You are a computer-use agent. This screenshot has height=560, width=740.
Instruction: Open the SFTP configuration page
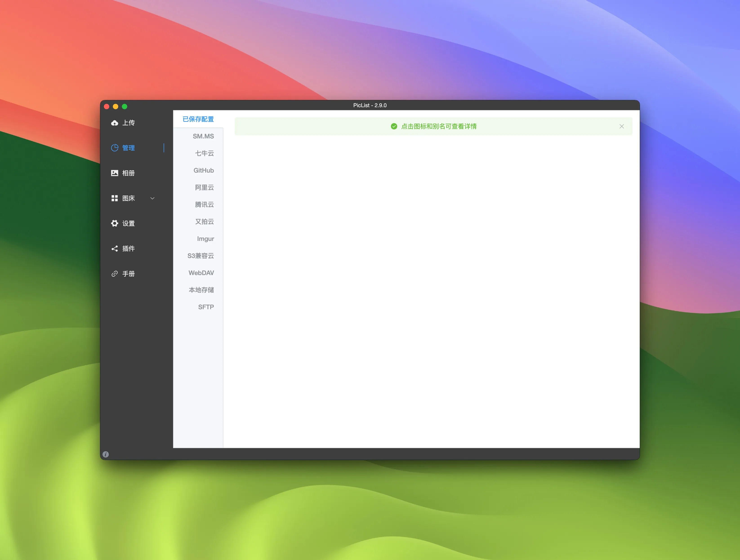pyautogui.click(x=206, y=307)
